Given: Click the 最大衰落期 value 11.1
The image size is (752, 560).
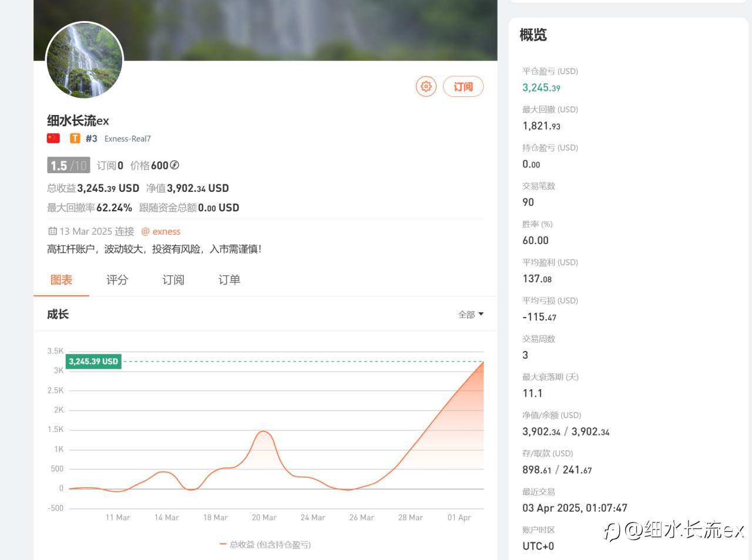Looking at the screenshot, I should point(532,393).
